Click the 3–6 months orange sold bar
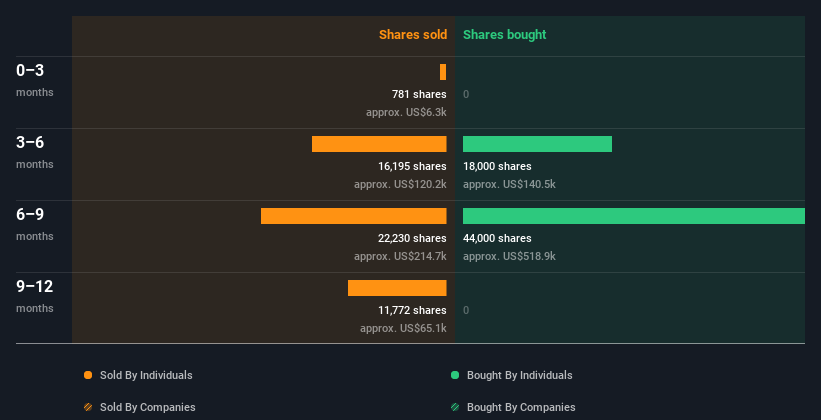821x420 pixels. pyautogui.click(x=379, y=144)
